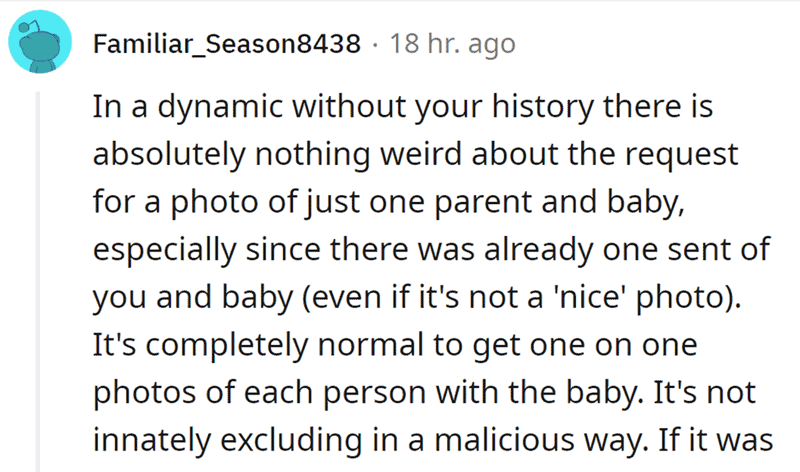Click the word 'especially' in the comment
This screenshot has width=800, height=472.
point(165,250)
